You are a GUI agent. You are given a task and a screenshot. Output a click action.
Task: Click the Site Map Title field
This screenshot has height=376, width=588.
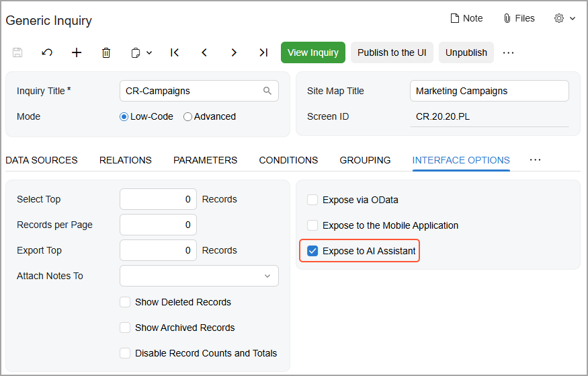tap(489, 91)
